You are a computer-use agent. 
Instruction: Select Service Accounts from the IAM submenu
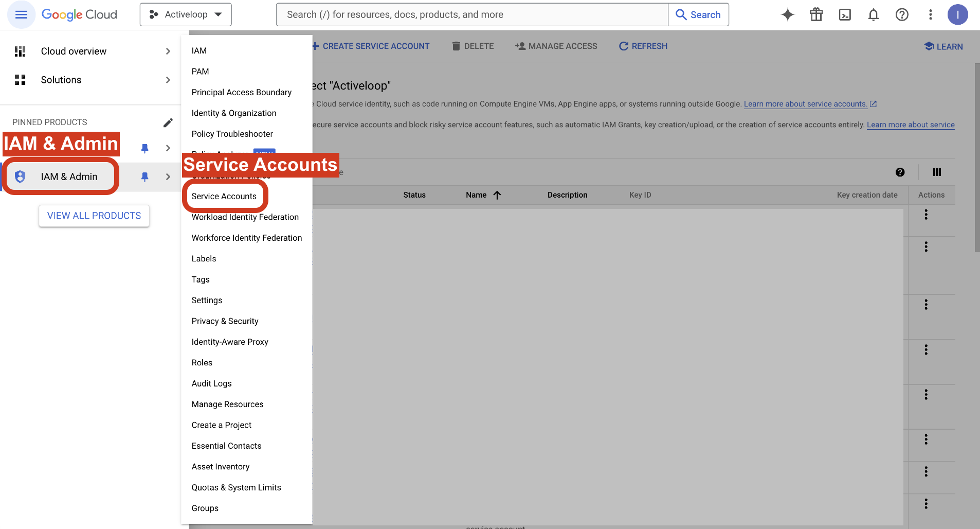(224, 196)
